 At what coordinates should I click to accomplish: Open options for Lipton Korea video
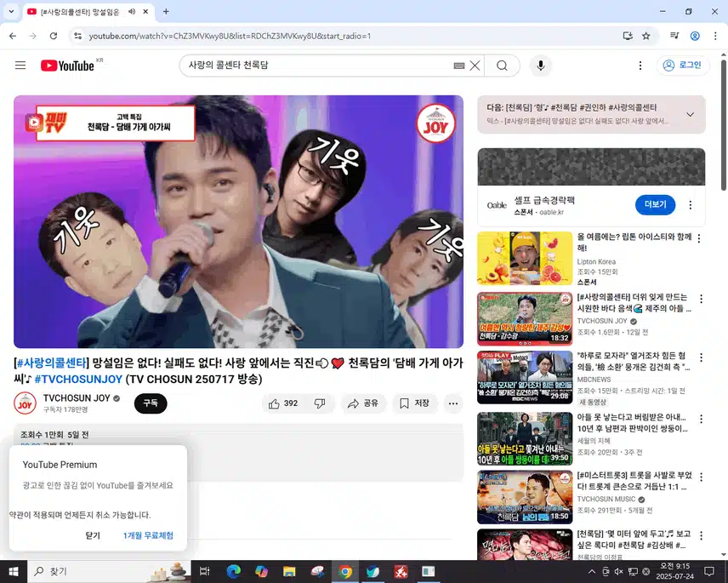coord(699,238)
